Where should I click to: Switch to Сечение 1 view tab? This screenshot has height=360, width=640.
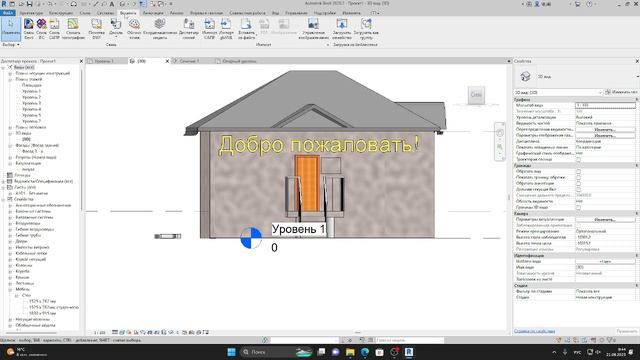(x=190, y=61)
